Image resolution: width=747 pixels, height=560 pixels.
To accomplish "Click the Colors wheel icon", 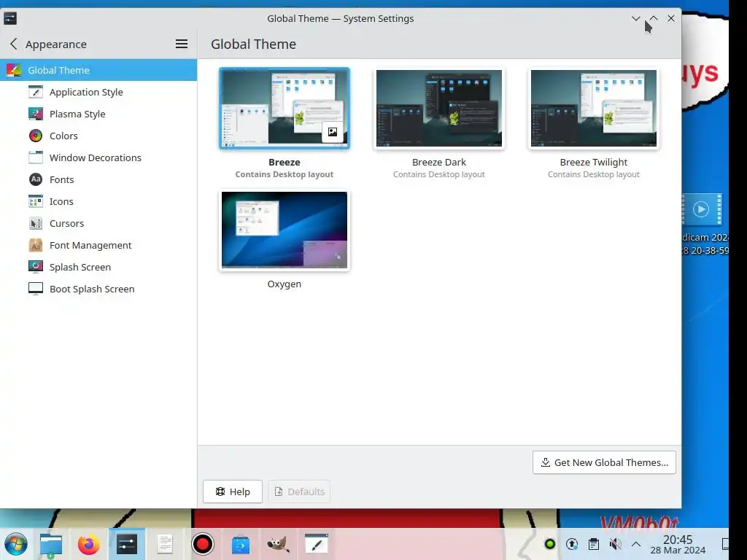I will click(36, 136).
